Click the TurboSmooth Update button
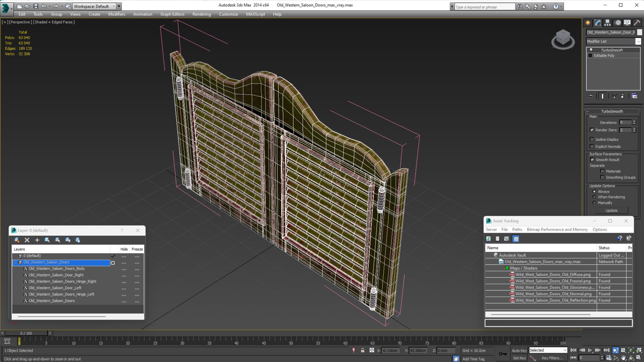This screenshot has width=644, height=362. [x=611, y=210]
